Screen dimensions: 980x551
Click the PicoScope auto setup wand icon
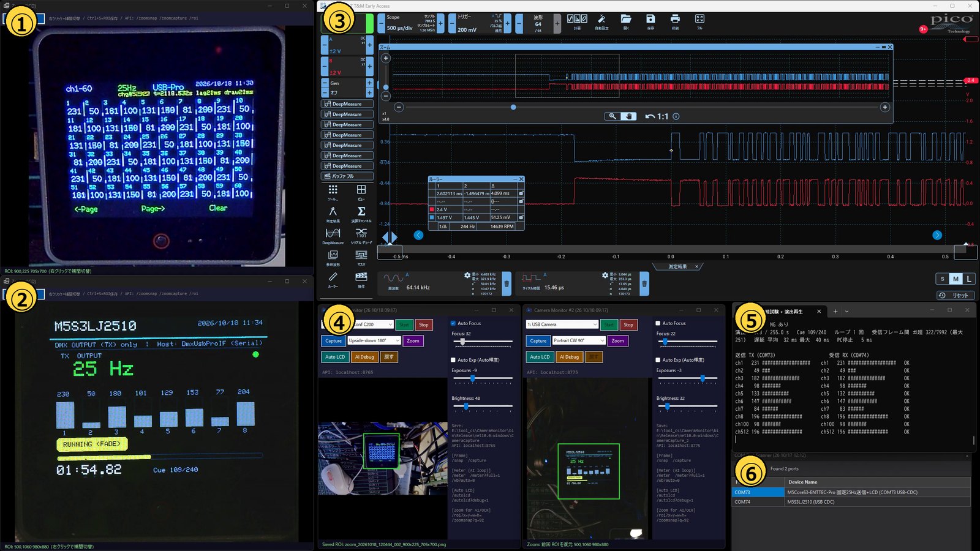[x=601, y=21]
